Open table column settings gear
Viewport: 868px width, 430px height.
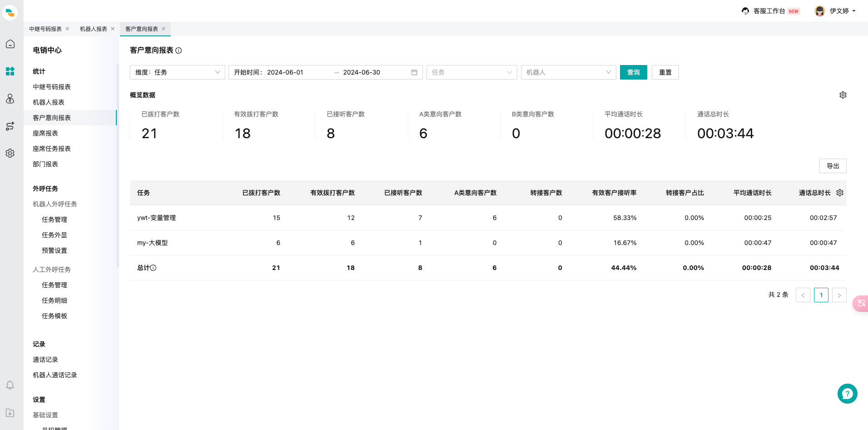(x=840, y=193)
